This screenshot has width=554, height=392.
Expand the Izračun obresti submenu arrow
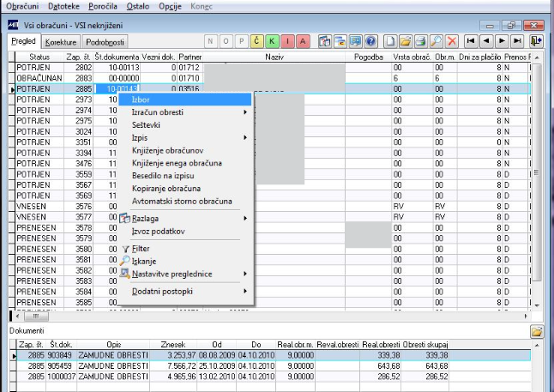pyautogui.click(x=245, y=112)
